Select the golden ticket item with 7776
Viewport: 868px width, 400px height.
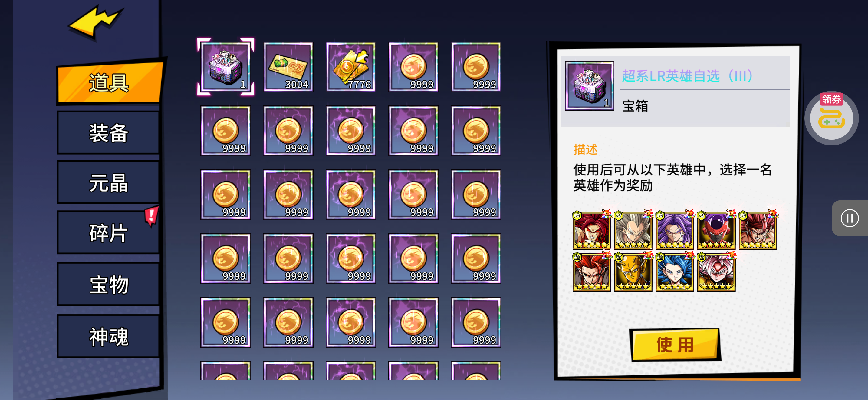click(x=351, y=67)
